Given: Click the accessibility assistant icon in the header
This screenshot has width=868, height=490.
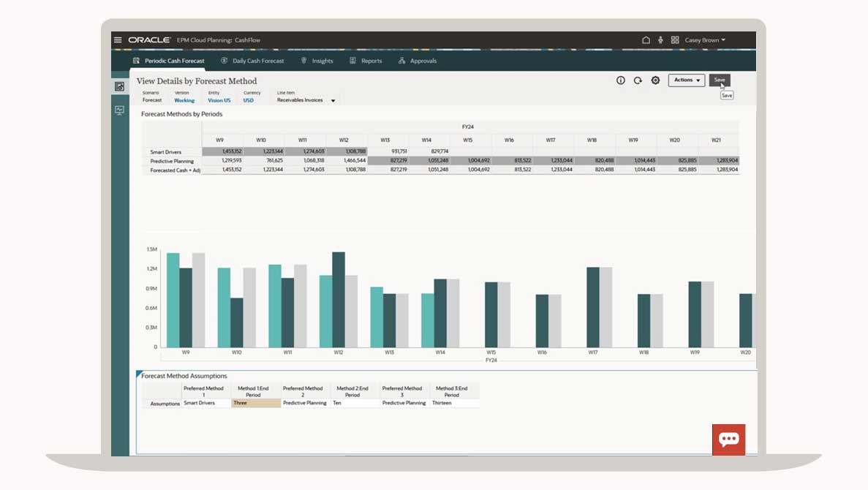Looking at the screenshot, I should pyautogui.click(x=660, y=40).
